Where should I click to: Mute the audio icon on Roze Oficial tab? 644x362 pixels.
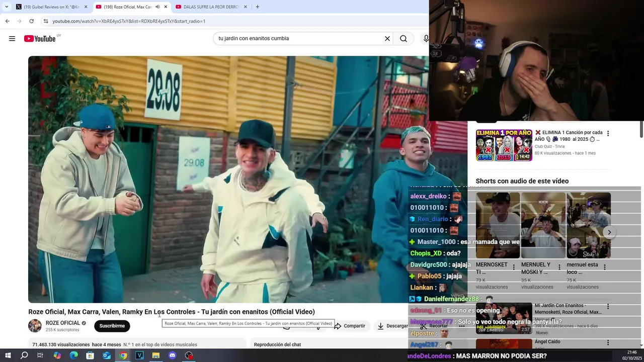(157, 7)
